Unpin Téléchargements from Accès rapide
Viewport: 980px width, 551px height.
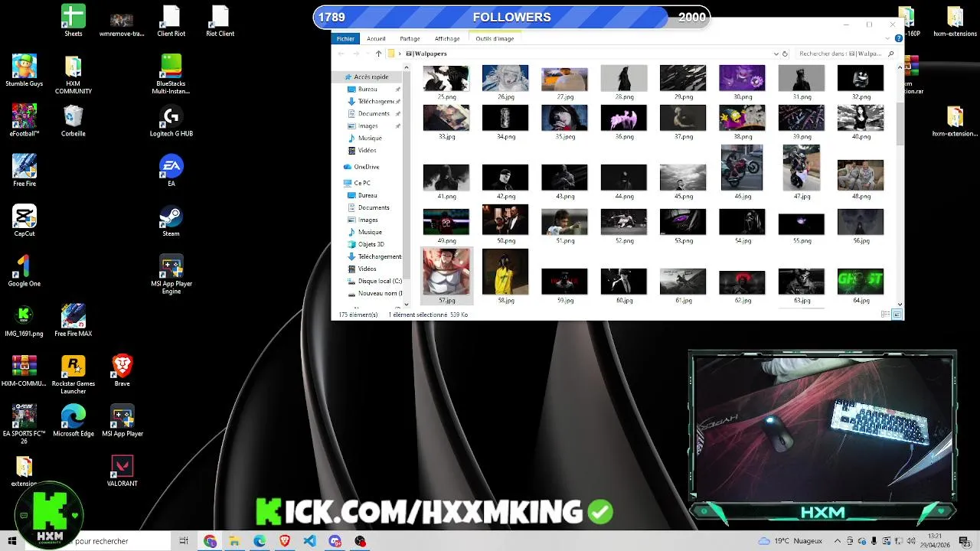pos(398,102)
